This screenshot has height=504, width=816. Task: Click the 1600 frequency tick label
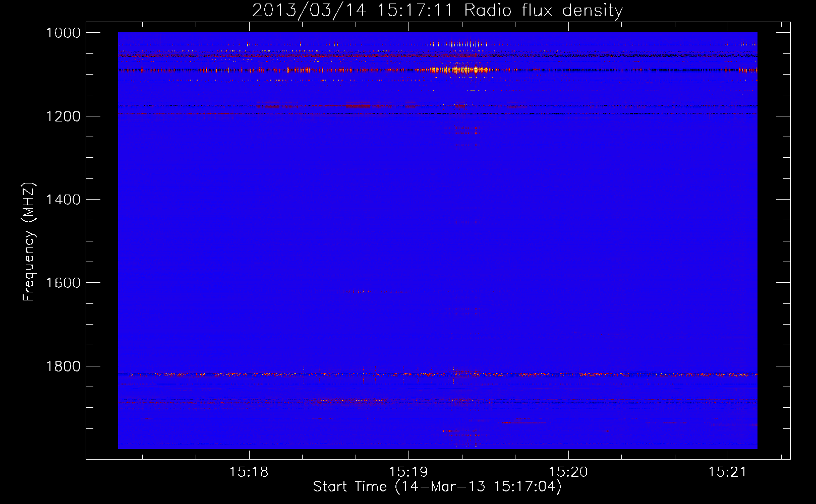(x=63, y=283)
